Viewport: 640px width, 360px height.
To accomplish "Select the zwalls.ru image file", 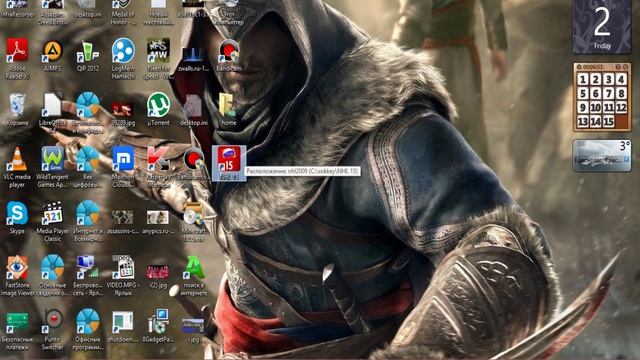I will [x=193, y=55].
